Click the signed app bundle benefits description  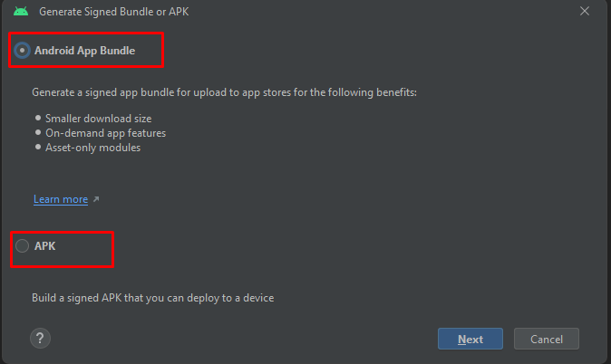pos(224,92)
